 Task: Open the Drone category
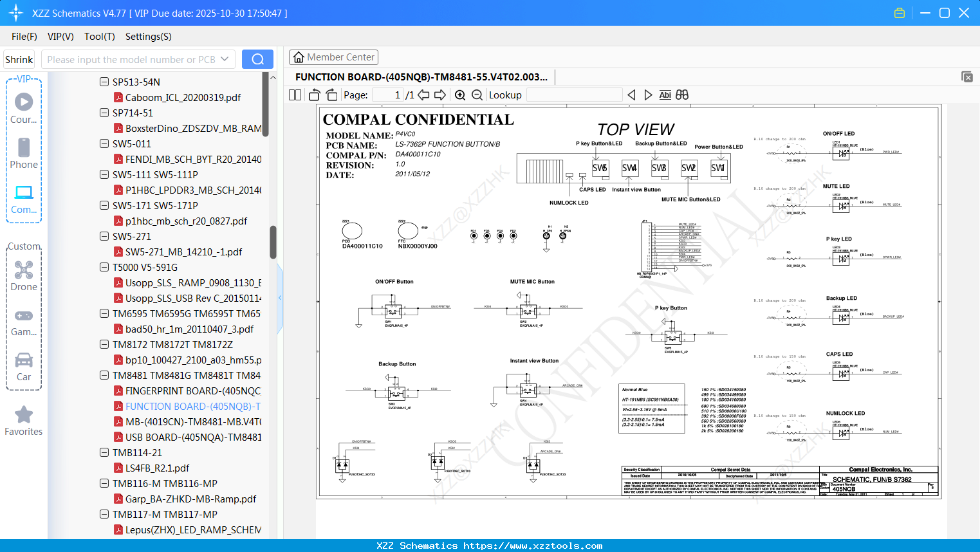point(24,275)
